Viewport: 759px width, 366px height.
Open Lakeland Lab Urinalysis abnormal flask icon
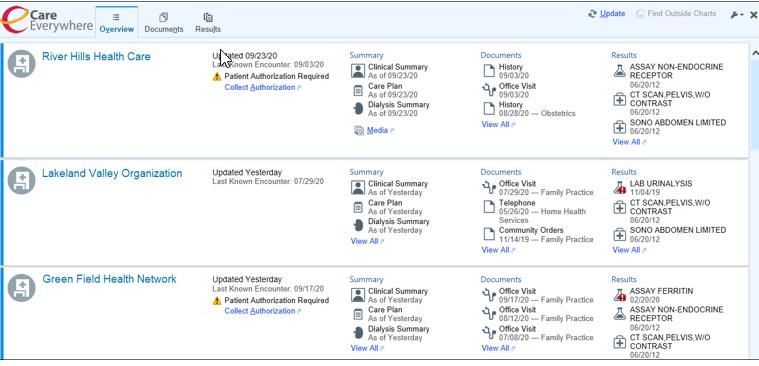click(x=620, y=188)
